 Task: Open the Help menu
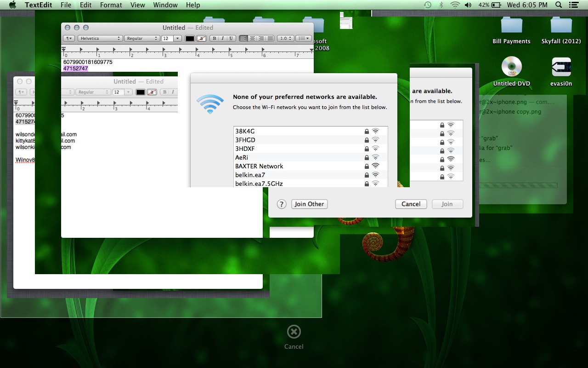[x=193, y=5]
